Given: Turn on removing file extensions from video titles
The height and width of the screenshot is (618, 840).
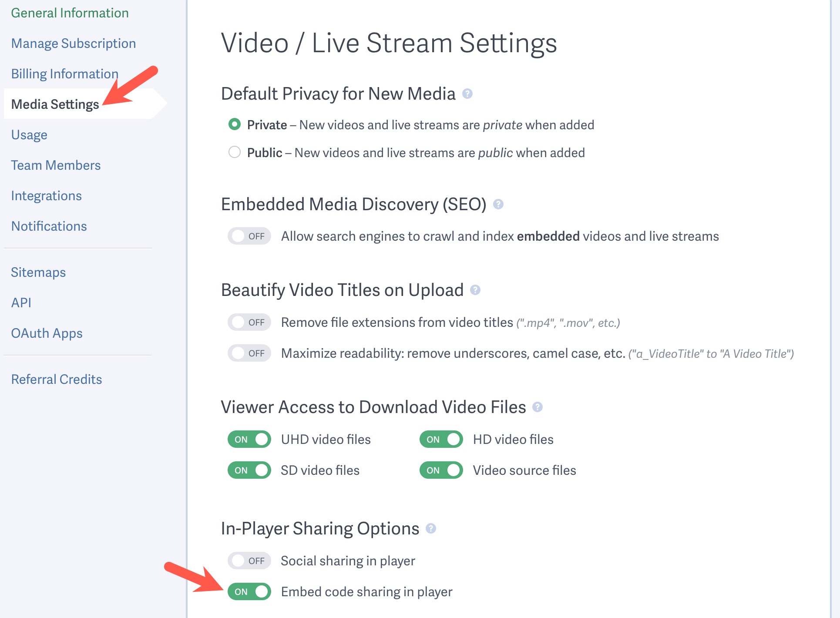Looking at the screenshot, I should (x=249, y=322).
